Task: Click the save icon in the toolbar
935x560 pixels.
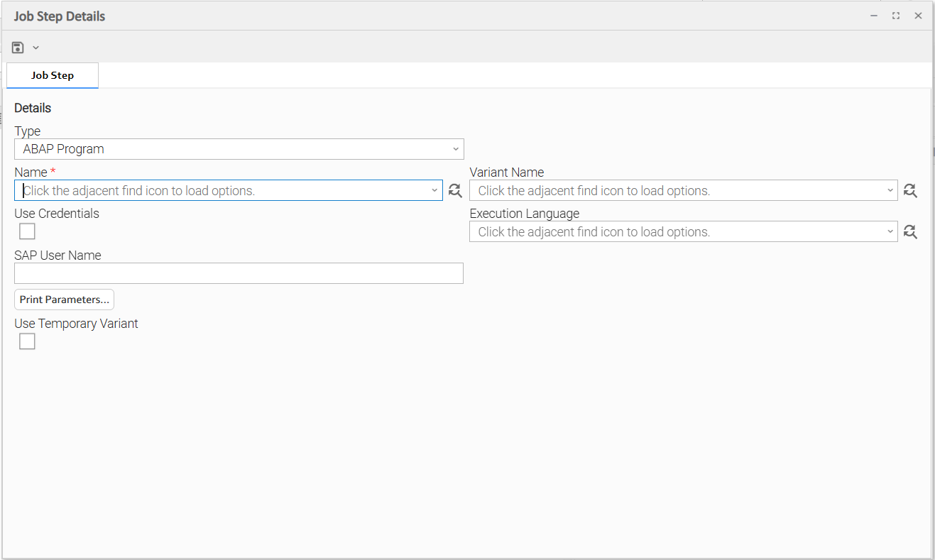Action: coord(18,48)
